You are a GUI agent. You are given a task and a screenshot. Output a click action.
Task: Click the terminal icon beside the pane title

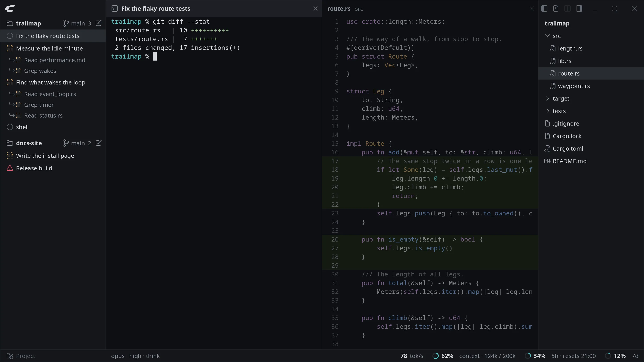pos(114,8)
